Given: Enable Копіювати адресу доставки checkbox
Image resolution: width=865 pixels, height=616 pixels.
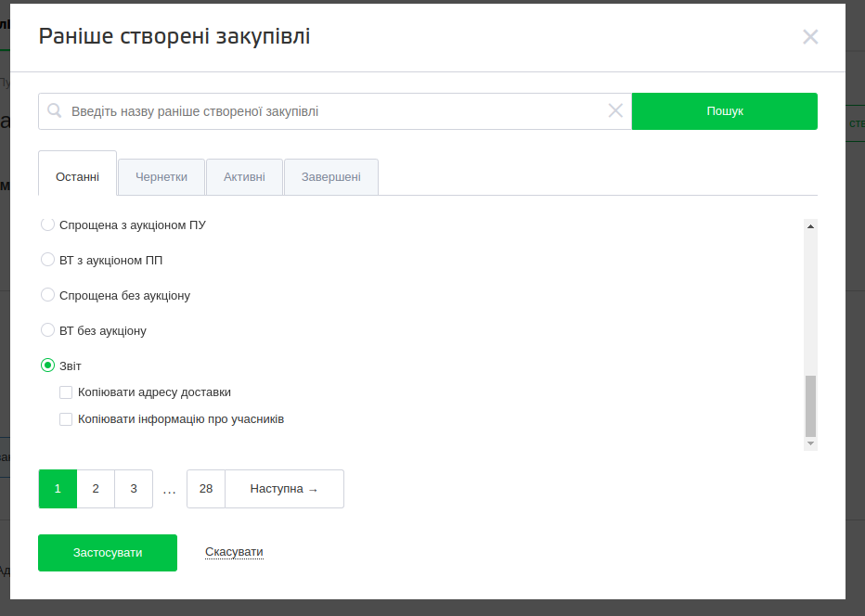Looking at the screenshot, I should (66, 392).
